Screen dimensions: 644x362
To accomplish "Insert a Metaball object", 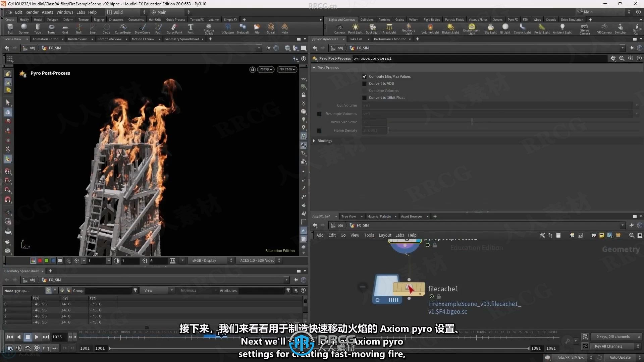I will pos(243,28).
